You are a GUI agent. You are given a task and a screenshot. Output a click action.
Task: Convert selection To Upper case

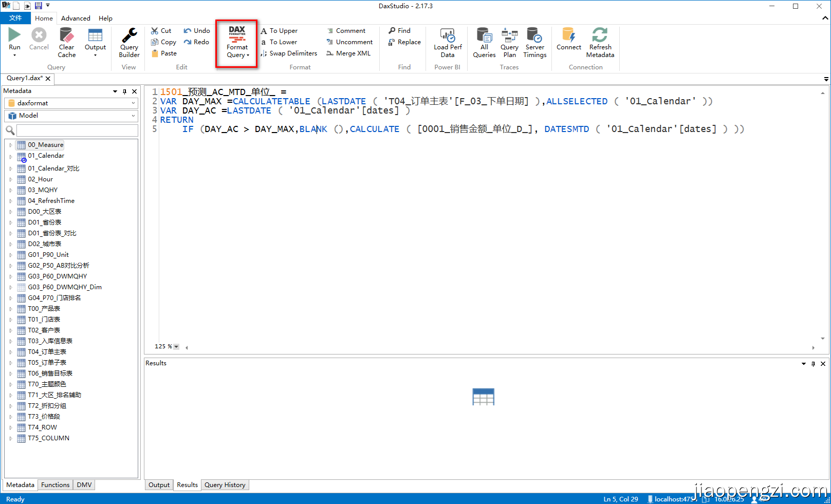[x=279, y=31]
